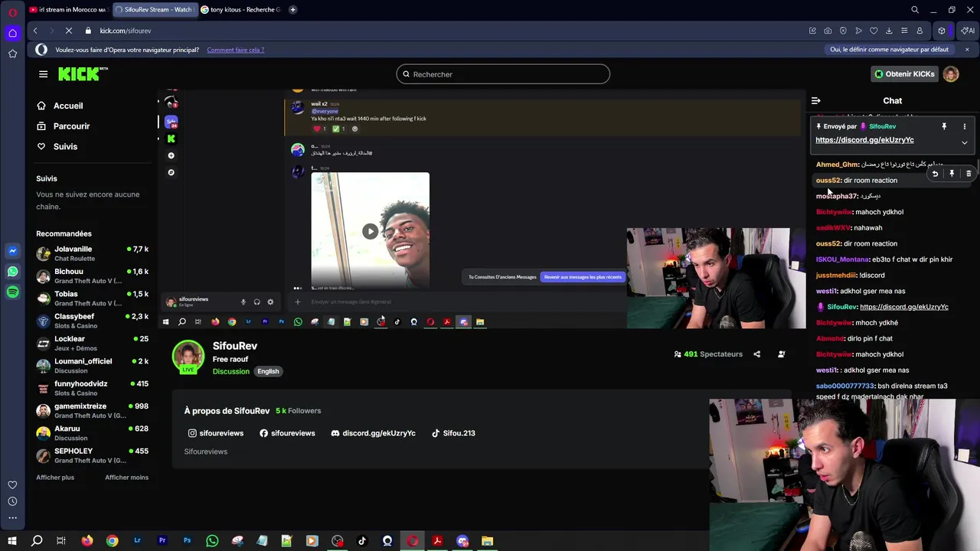Viewport: 980px width, 551px height.
Task: Open Opera bookmarks star in sidebar
Action: pyautogui.click(x=12, y=54)
